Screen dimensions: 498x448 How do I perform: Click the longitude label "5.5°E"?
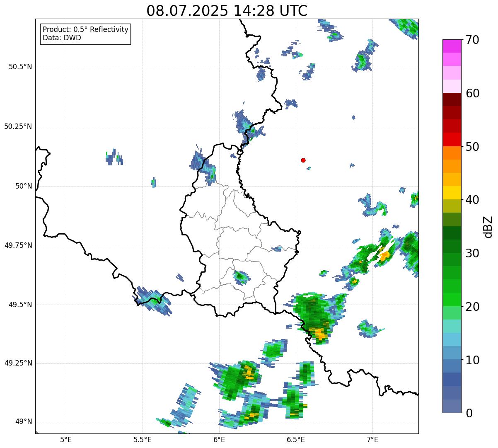[143, 440]
